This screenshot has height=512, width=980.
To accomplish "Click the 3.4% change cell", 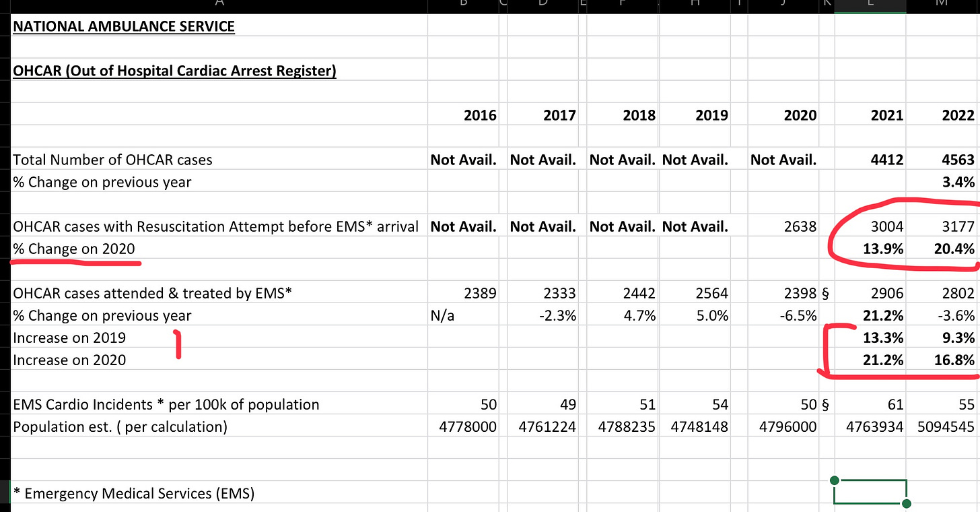I will click(958, 182).
